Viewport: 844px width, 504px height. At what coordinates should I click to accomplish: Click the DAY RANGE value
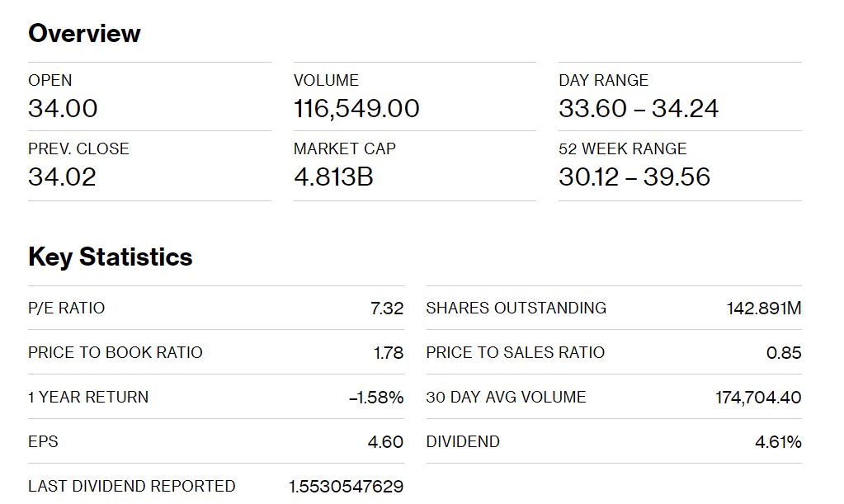coord(639,109)
